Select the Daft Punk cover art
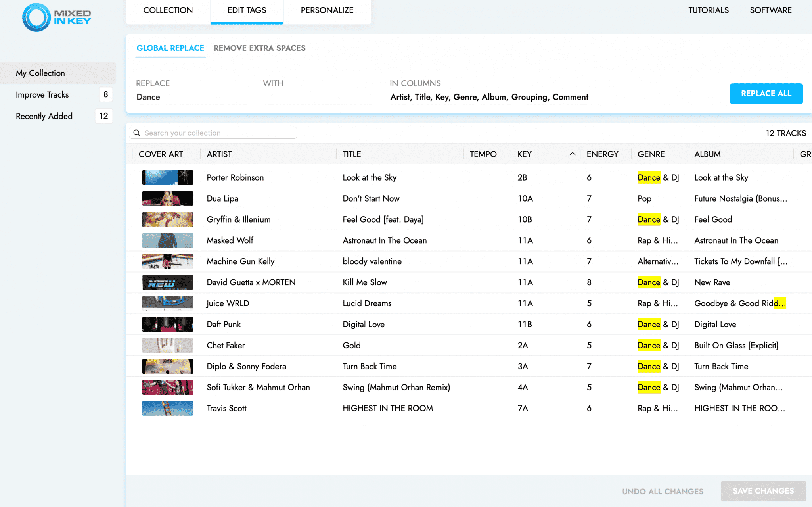Image resolution: width=812 pixels, height=507 pixels. 167,324
